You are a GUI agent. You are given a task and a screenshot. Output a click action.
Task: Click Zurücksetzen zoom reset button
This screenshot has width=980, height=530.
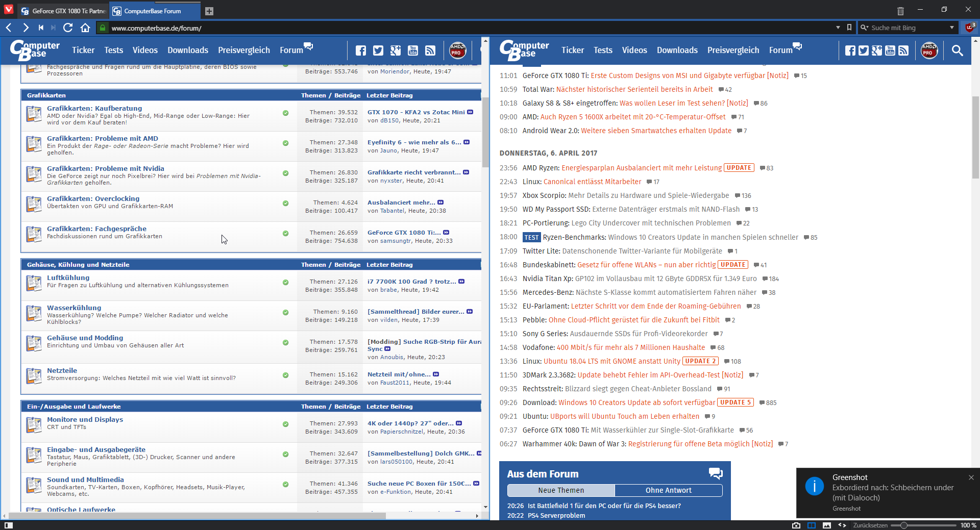(870, 525)
